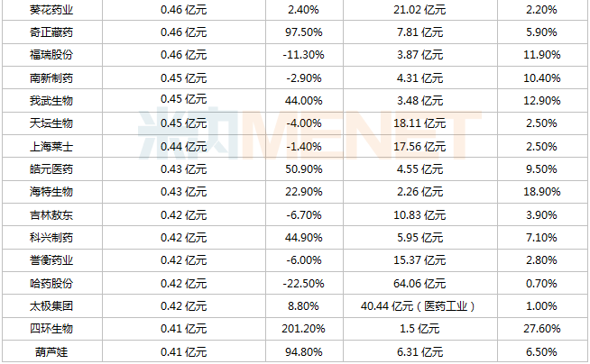Viewport: 590px width, 364px height.
Task: Select the 27.60% ratio cell
Action: click(x=542, y=329)
